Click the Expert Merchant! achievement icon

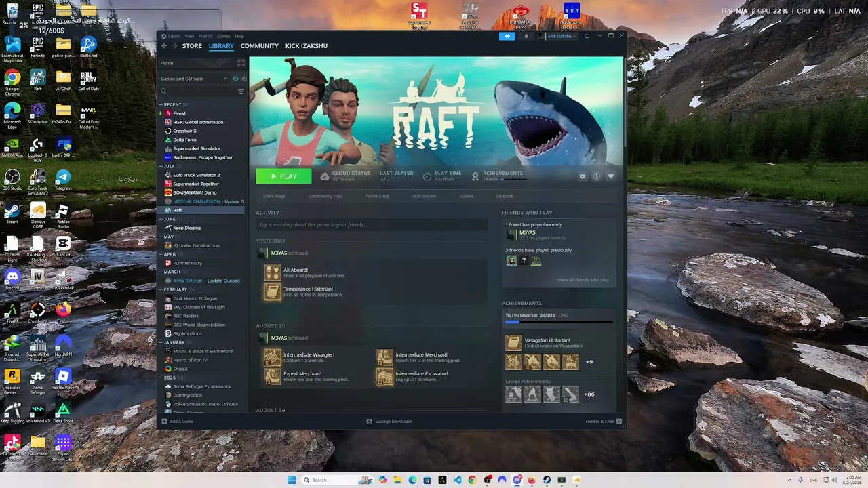pos(273,376)
